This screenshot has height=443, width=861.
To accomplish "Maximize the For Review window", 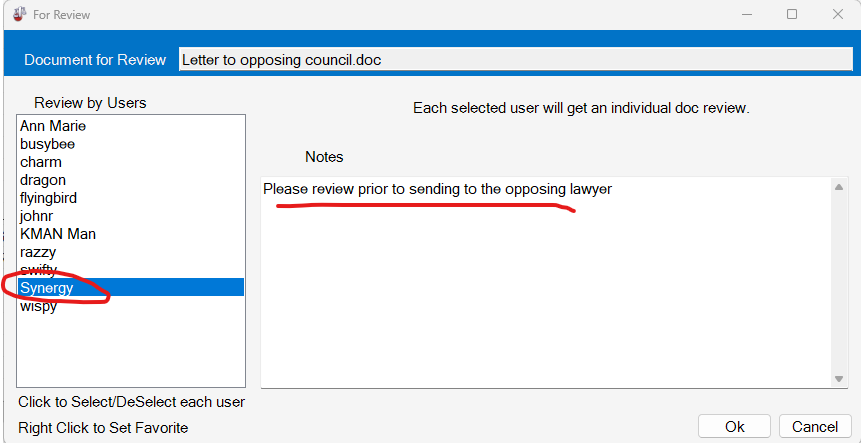I will (792, 14).
